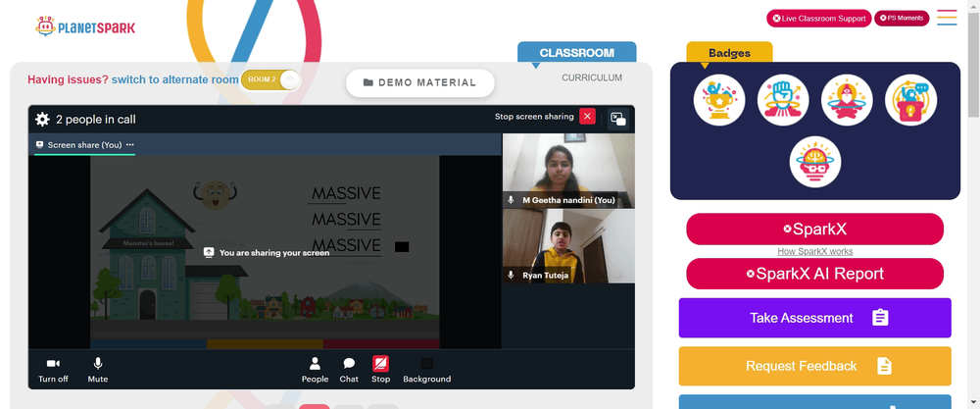Click the switch to alternate room text
Image resolution: width=980 pixels, height=409 pixels.
pyautogui.click(x=175, y=80)
